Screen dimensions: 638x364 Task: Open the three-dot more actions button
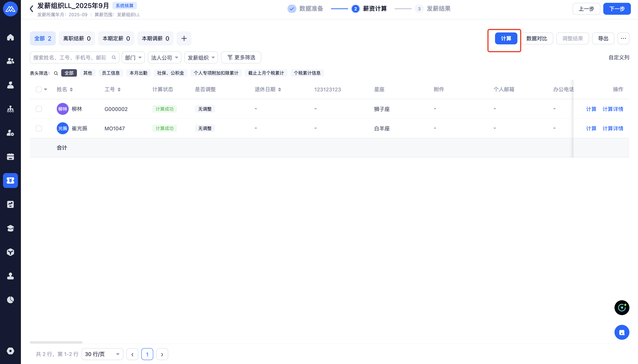point(623,38)
